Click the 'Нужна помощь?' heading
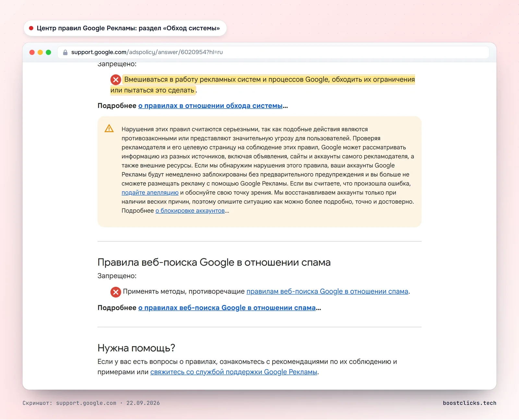Image resolution: width=519 pixels, height=420 pixels. (x=136, y=348)
